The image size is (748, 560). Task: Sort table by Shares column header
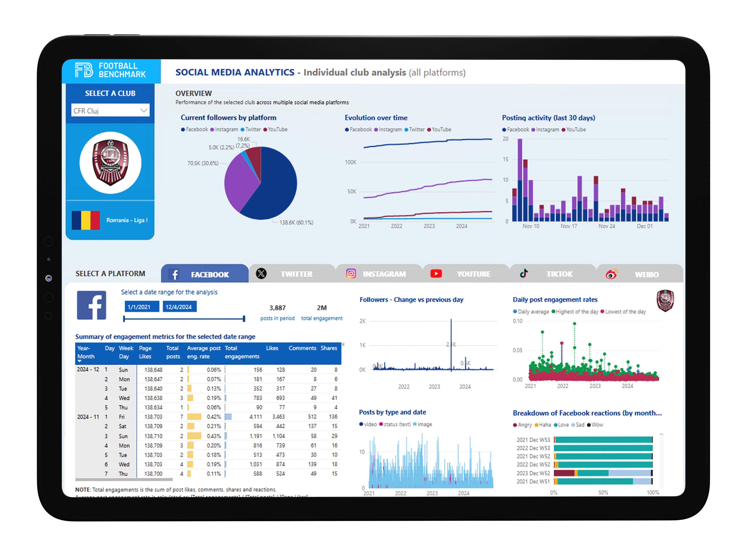point(329,348)
